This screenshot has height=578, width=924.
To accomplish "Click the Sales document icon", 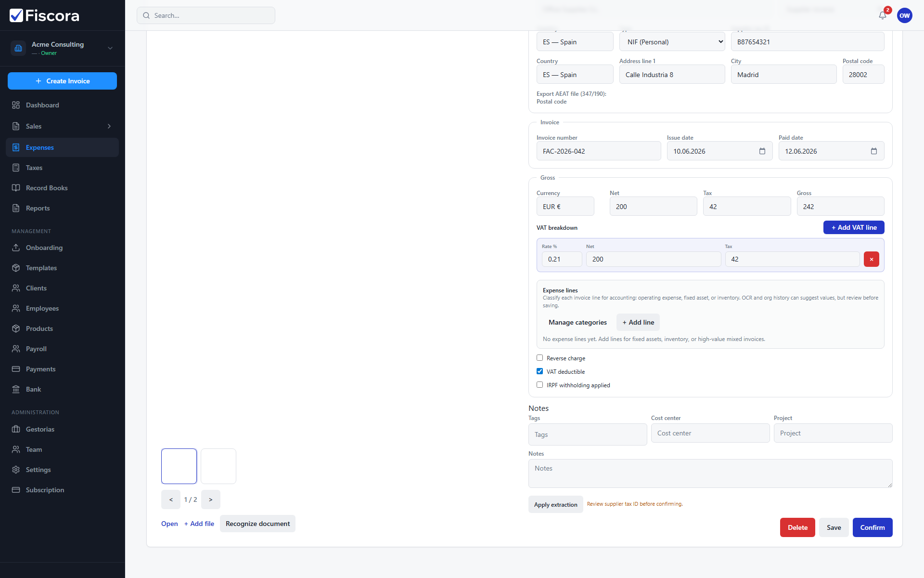I will (x=16, y=126).
